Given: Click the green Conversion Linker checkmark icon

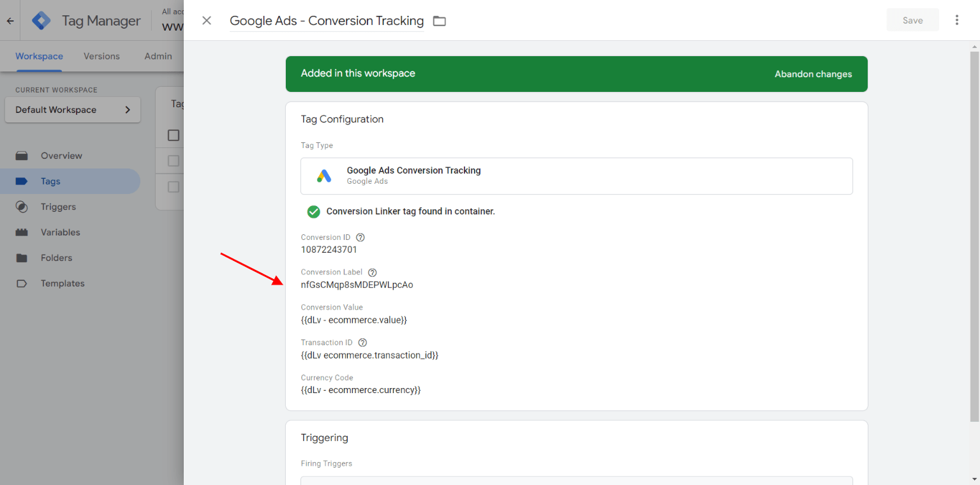Looking at the screenshot, I should tap(313, 211).
